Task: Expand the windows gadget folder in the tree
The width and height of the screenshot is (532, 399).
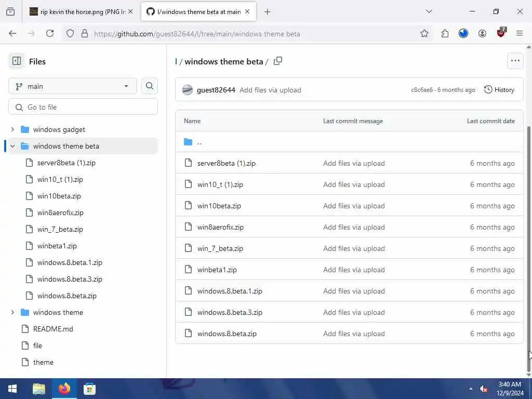Action: tap(12, 129)
